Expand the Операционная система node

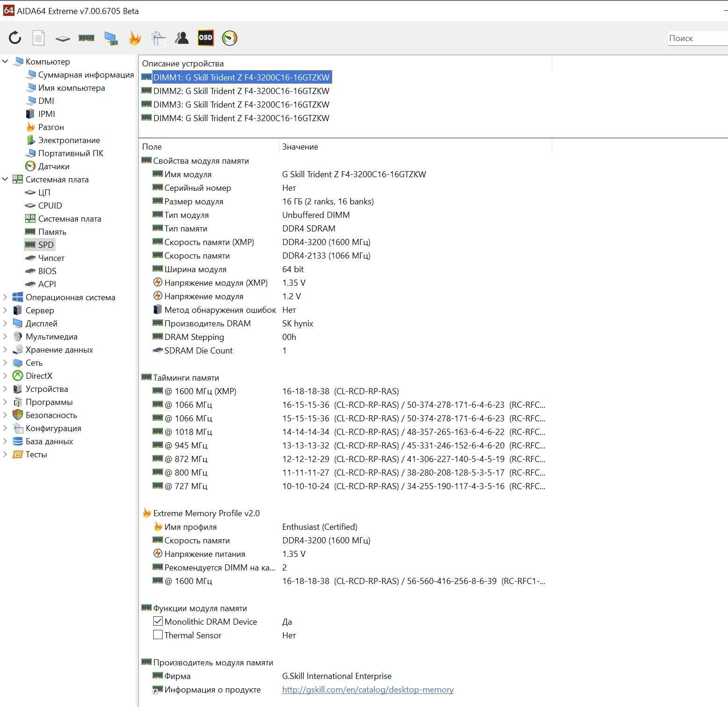[x=6, y=297]
